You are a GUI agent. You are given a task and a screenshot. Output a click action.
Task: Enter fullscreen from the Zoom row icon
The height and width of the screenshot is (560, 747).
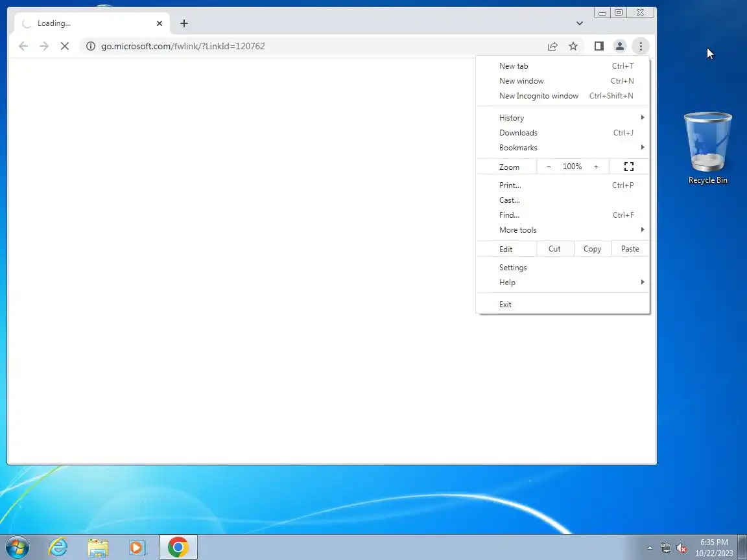[x=629, y=167]
